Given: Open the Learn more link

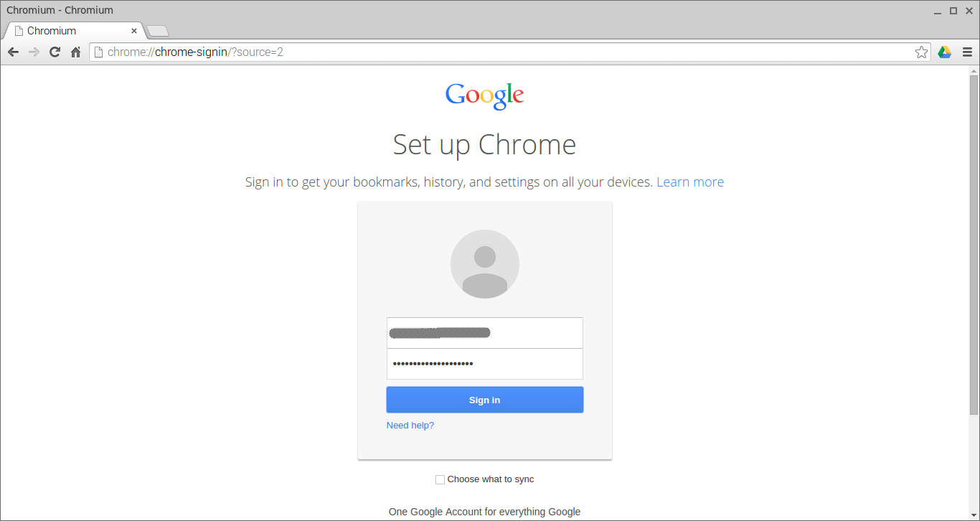Looking at the screenshot, I should click(x=690, y=182).
